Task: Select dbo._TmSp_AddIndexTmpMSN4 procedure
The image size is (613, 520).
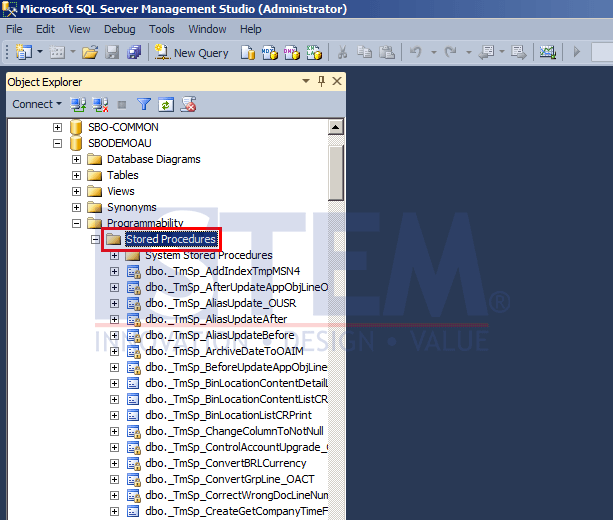Action: point(222,271)
